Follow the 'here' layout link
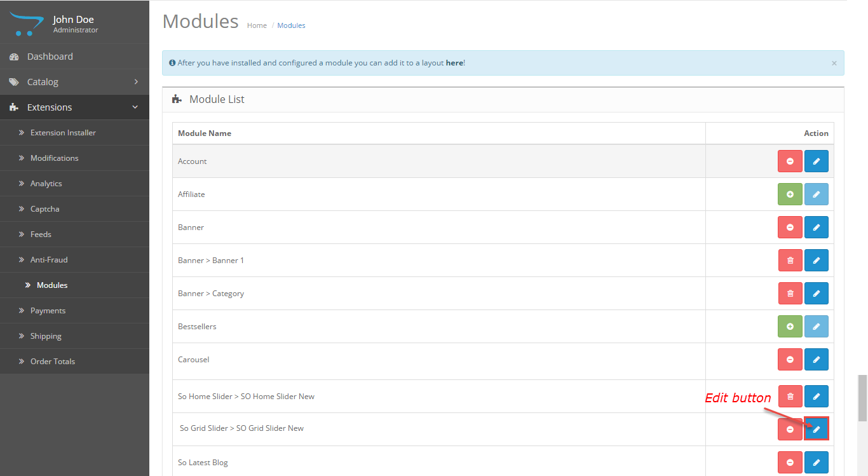 pos(454,63)
